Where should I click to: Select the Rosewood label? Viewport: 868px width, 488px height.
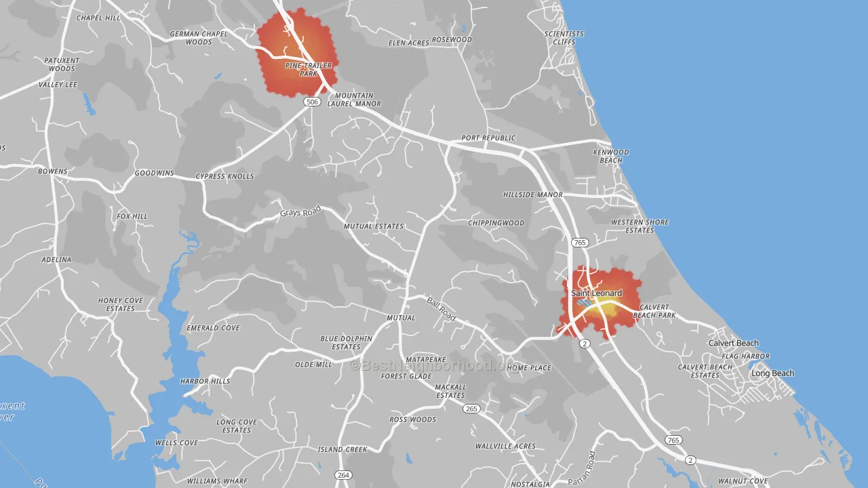click(452, 40)
